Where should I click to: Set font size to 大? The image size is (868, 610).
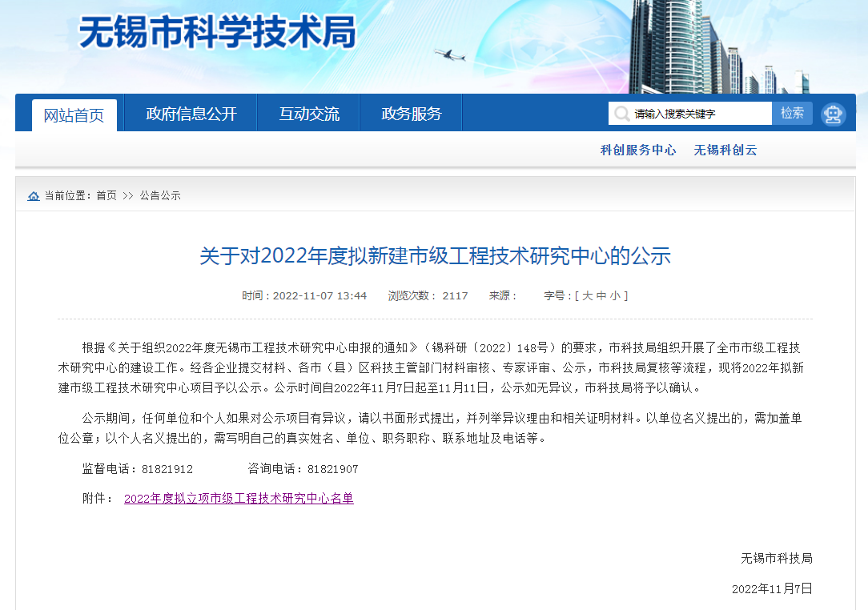[x=587, y=295]
